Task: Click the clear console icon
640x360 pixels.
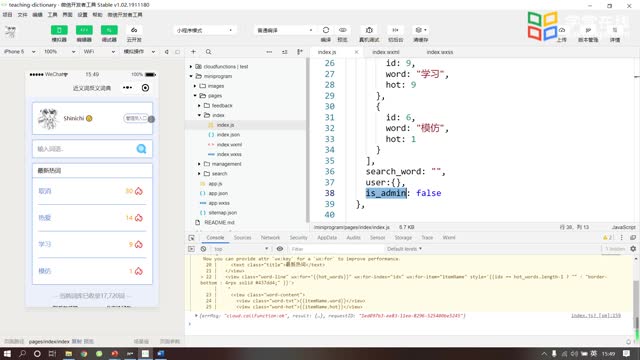Action: pyautogui.click(x=203, y=249)
